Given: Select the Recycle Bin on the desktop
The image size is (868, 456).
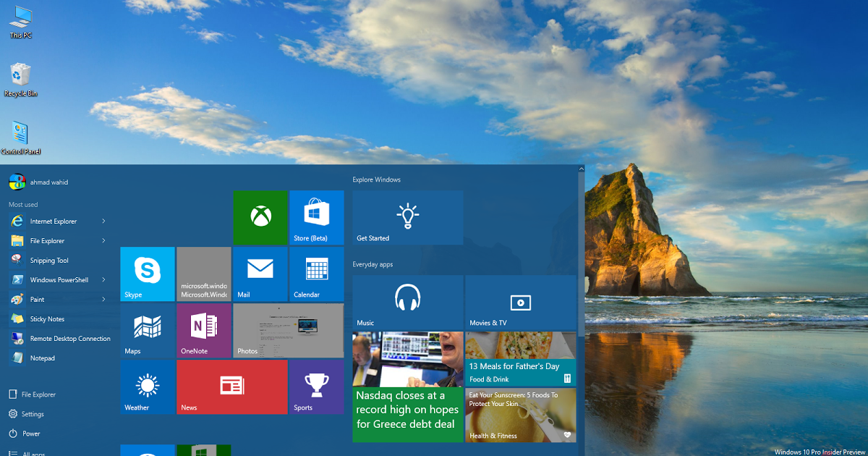Looking at the screenshot, I should pyautogui.click(x=20, y=80).
